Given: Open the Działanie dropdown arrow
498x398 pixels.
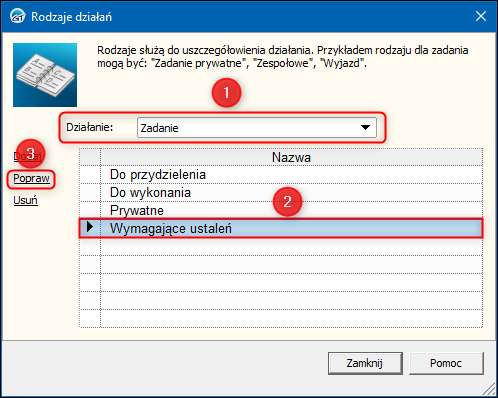Looking at the screenshot, I should click(x=365, y=127).
